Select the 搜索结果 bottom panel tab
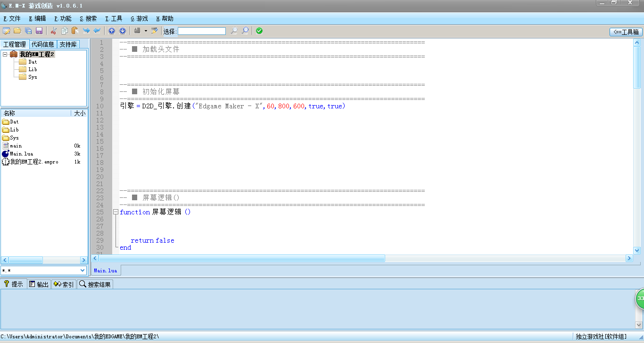644x343 pixels. click(95, 284)
